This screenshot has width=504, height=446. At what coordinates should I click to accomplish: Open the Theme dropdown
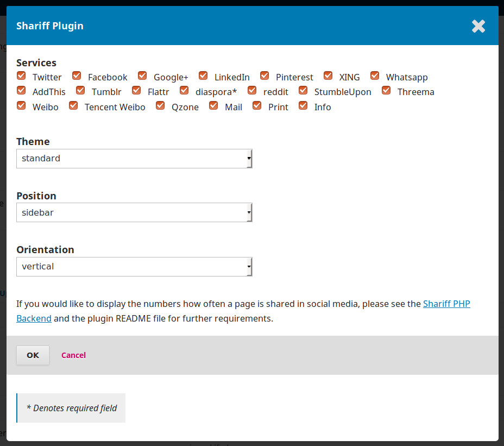134,159
